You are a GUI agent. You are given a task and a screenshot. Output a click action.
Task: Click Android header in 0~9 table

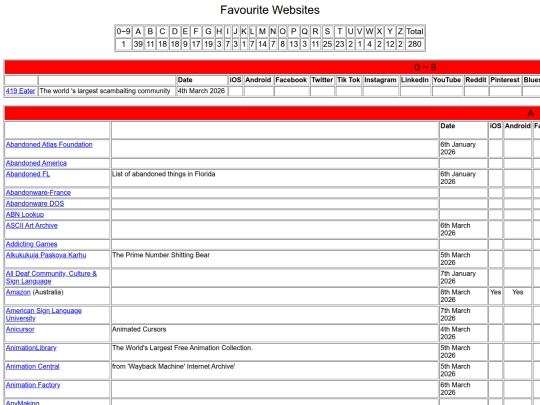258,80
